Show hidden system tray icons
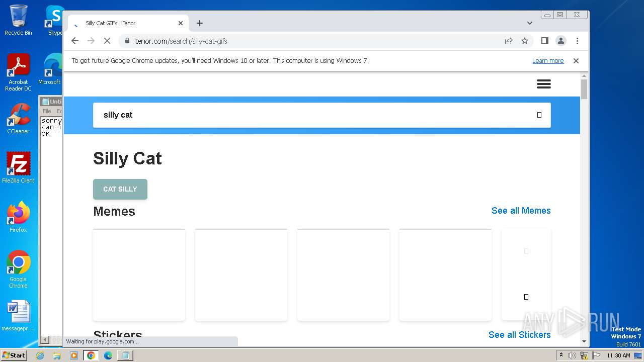This screenshot has width=644, height=362. (x=561, y=355)
